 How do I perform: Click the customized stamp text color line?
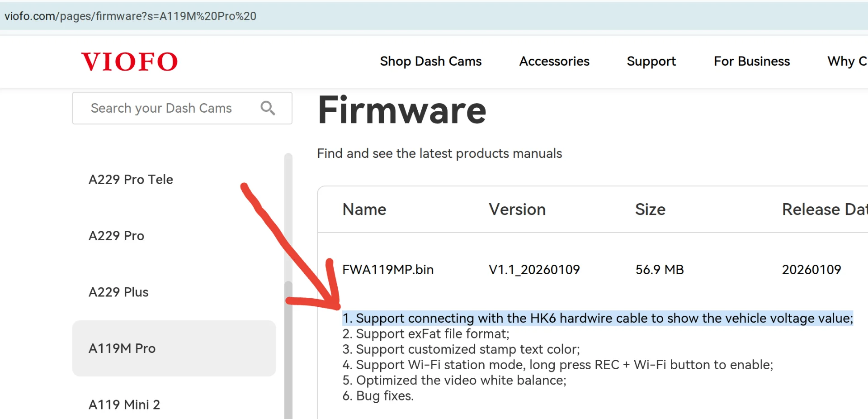[461, 349]
